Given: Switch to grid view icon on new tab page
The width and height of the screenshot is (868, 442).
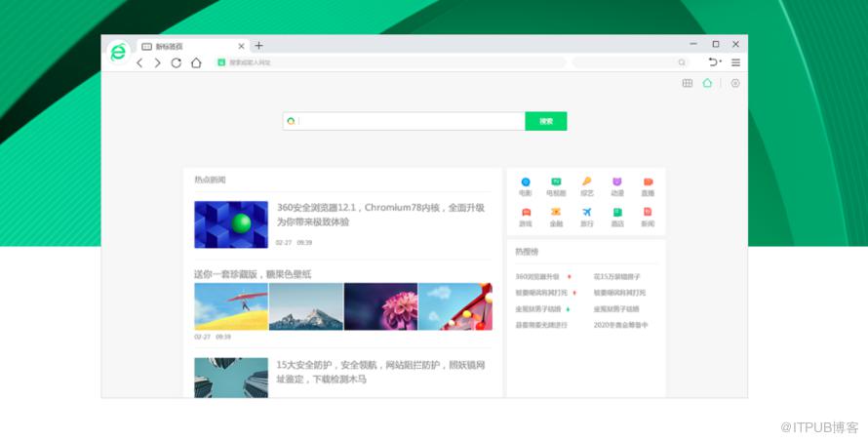Looking at the screenshot, I should pos(688,83).
